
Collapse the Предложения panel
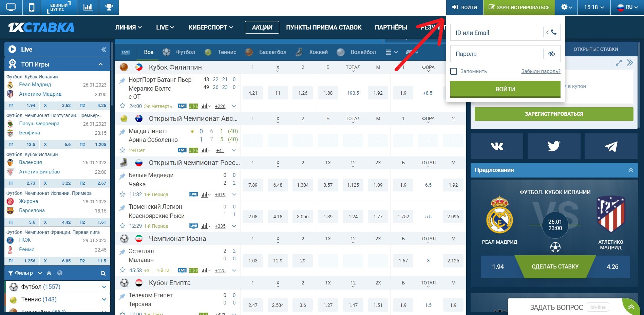[x=630, y=170]
